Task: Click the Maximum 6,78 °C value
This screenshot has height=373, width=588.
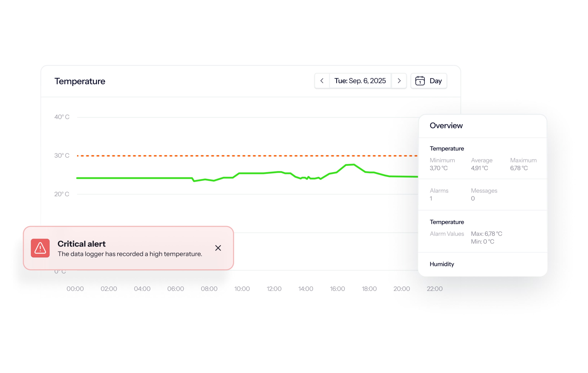Action: [519, 168]
